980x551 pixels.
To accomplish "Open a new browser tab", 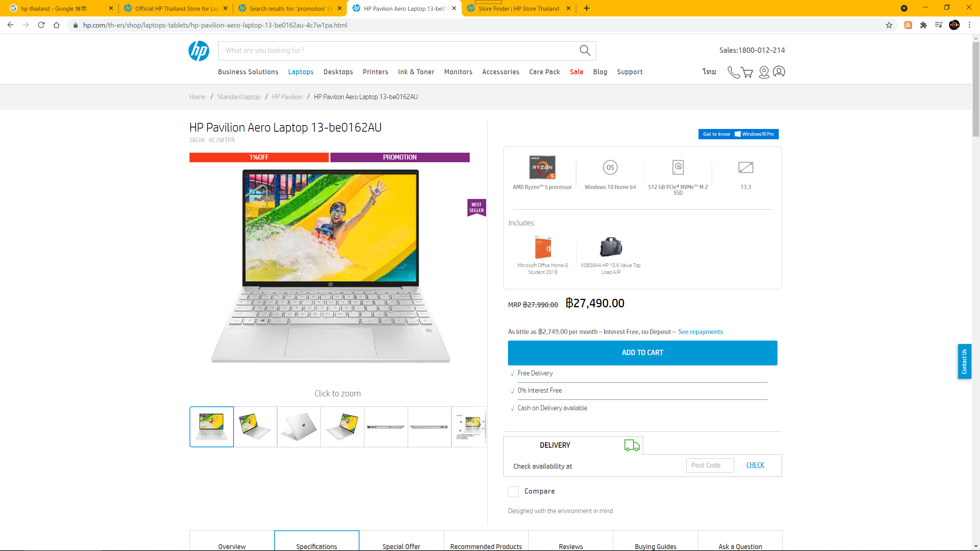I will click(586, 8).
